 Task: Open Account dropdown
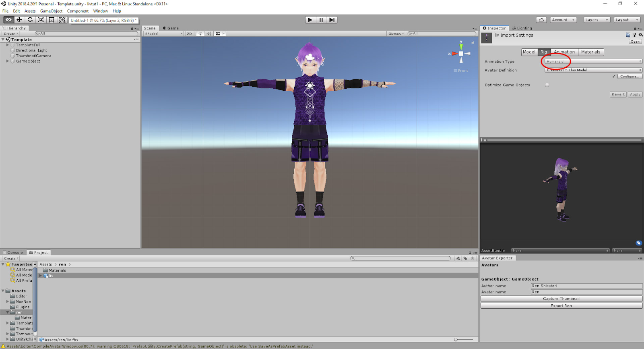563,20
